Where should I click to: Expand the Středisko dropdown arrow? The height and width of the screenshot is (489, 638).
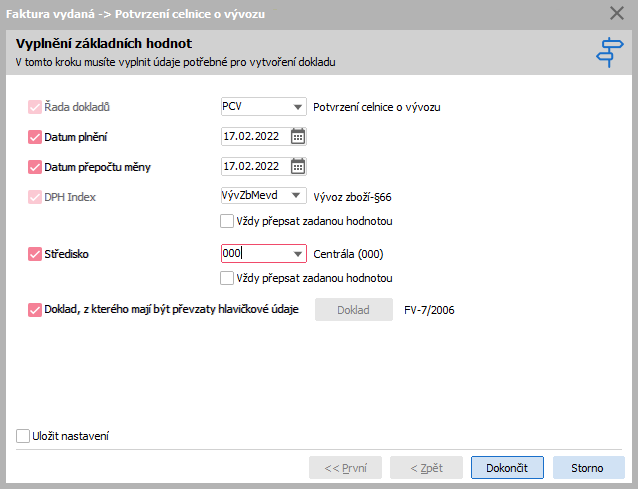coord(298,254)
